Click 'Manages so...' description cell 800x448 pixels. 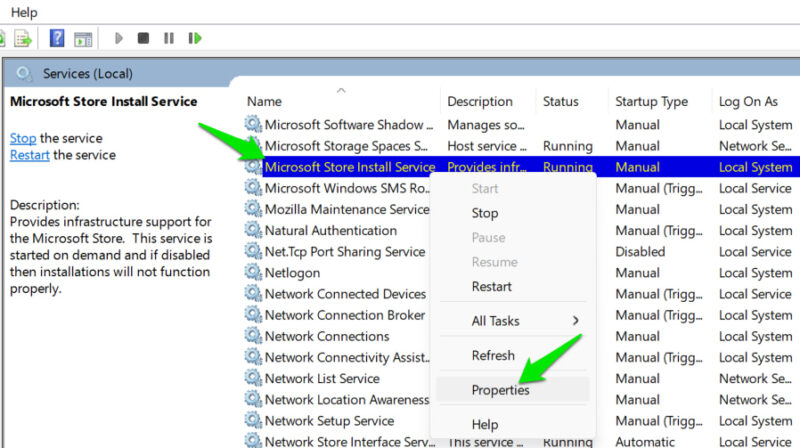486,125
